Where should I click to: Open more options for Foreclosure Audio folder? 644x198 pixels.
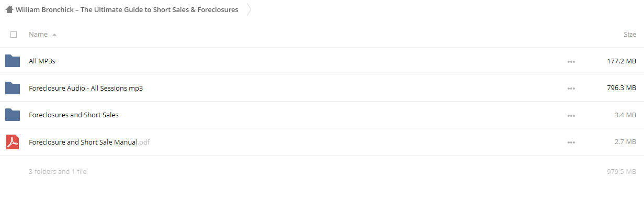click(571, 89)
